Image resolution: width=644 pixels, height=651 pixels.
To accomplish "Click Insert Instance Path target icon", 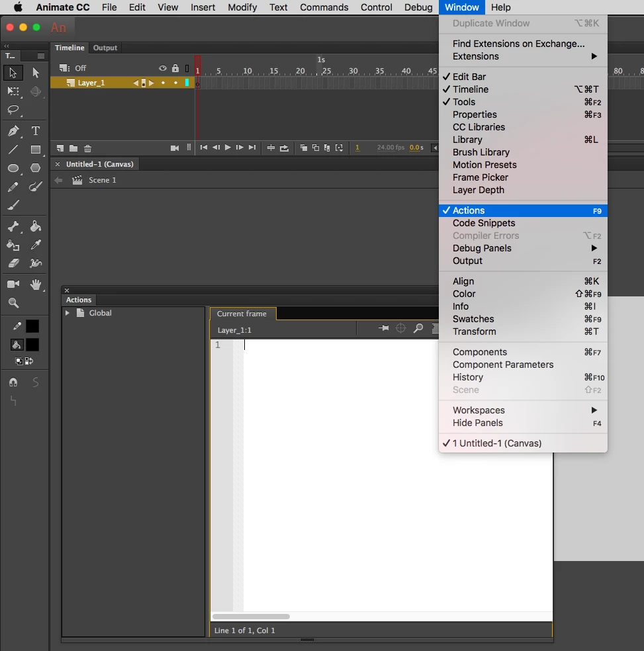I will [400, 328].
